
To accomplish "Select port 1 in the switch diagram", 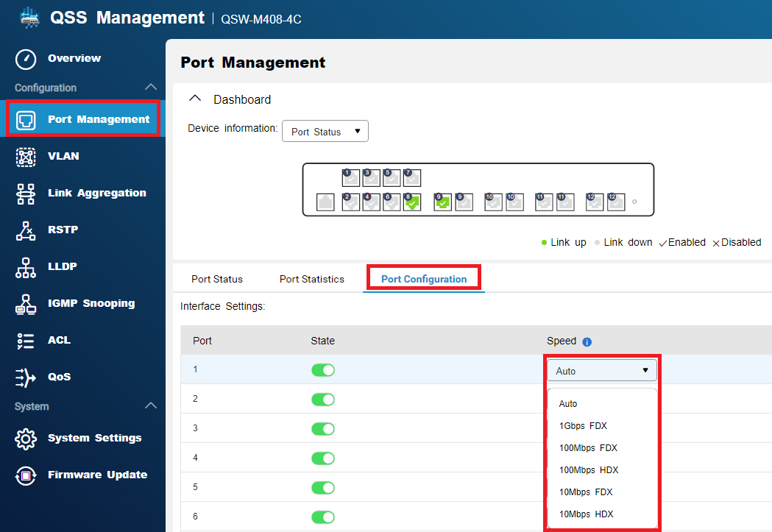I will [350, 177].
